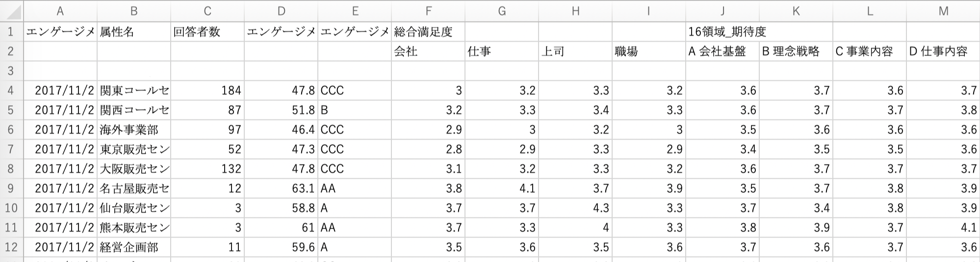This screenshot has height=262, width=980.
Task: Click column header J
Action: pos(722,11)
